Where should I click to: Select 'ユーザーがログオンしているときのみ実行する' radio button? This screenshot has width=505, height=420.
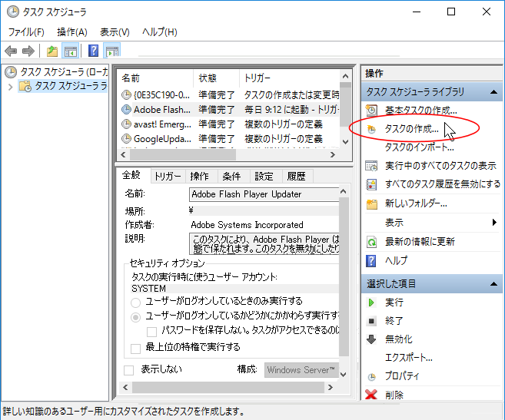(x=136, y=302)
